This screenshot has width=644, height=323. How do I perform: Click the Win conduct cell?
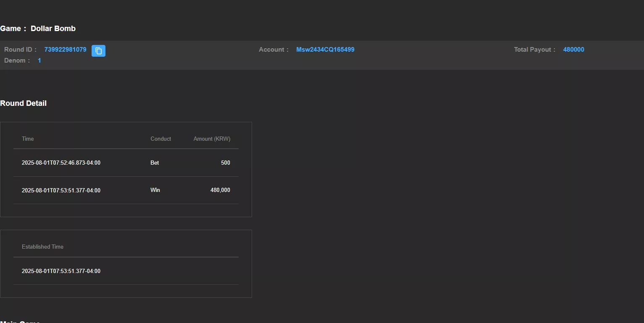click(155, 190)
